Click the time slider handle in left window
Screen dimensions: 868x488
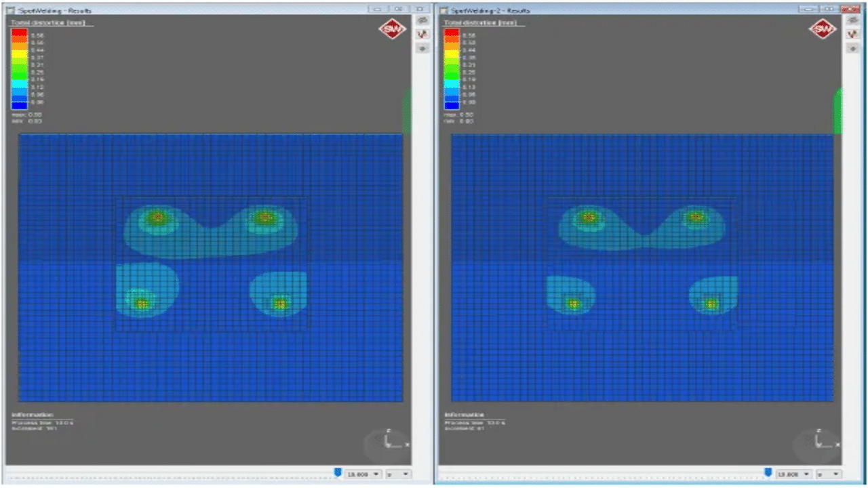point(337,472)
